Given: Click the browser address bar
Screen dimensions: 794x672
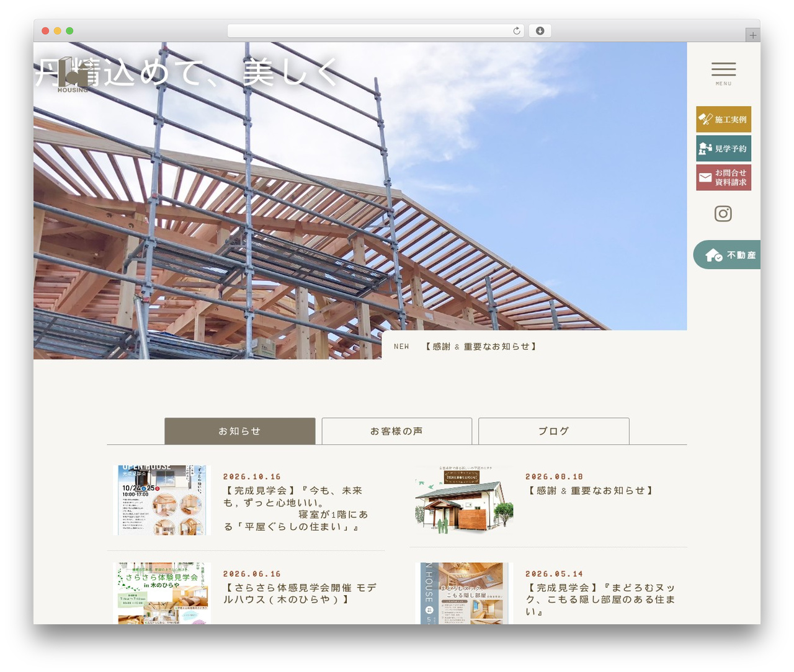Looking at the screenshot, I should pyautogui.click(x=376, y=31).
